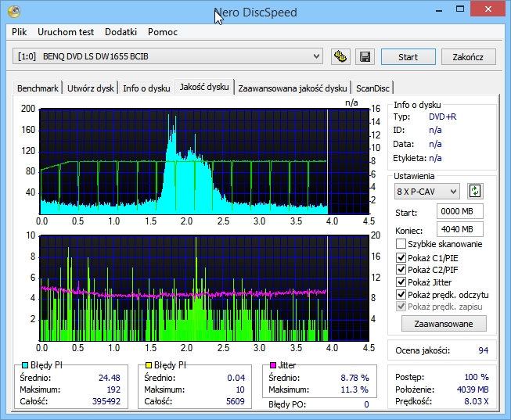Screen dimensions: 511x420
Task: Click the disabled Pokaż prędk. zapisu checkbox
Action: click(401, 307)
